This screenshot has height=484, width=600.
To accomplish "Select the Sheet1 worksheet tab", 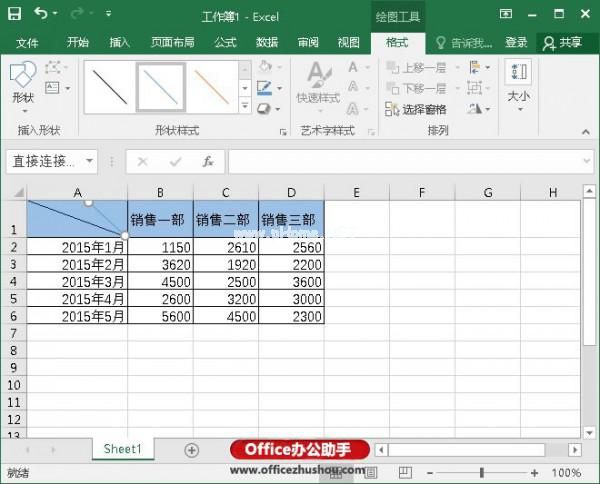I will tap(123, 450).
